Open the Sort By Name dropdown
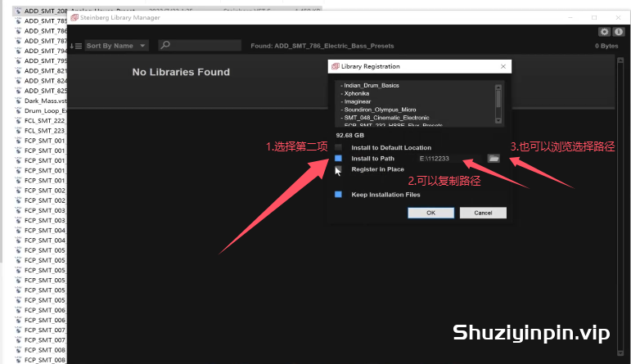The width and height of the screenshot is (631, 364). pyautogui.click(x=117, y=46)
